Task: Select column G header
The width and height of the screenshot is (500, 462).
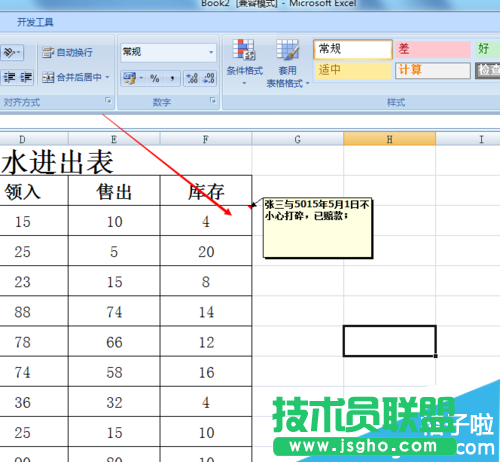Action: pyautogui.click(x=298, y=139)
